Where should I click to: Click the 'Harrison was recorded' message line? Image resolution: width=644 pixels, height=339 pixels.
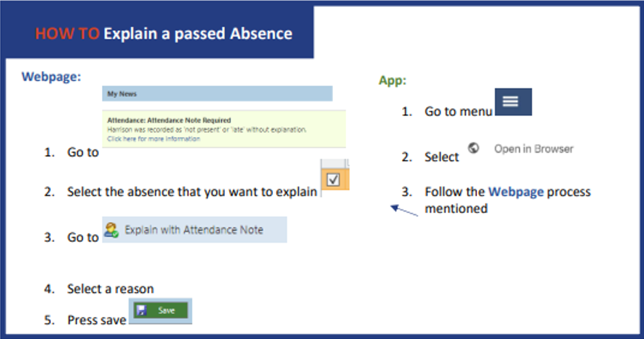(207, 129)
